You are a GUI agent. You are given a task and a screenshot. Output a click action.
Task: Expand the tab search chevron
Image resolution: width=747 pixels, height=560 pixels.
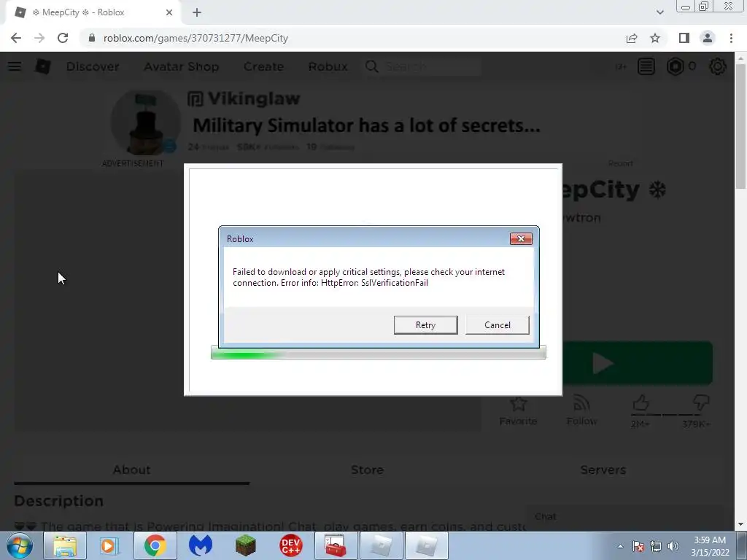(659, 12)
